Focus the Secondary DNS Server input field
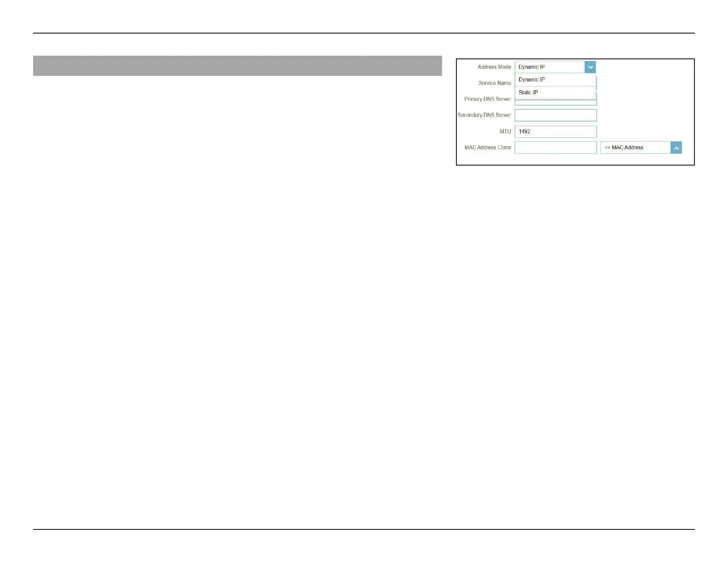728x563 pixels. pyautogui.click(x=556, y=115)
